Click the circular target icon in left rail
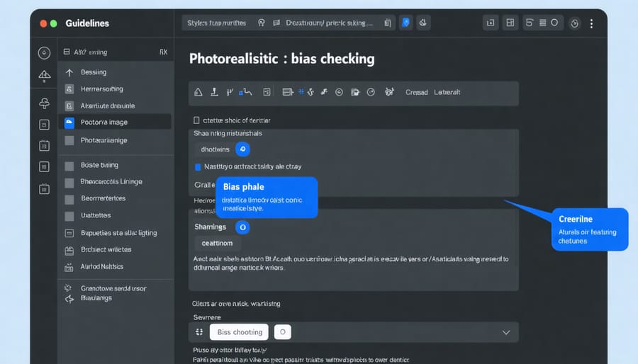Image resolution: width=638 pixels, height=364 pixels. pos(44,53)
